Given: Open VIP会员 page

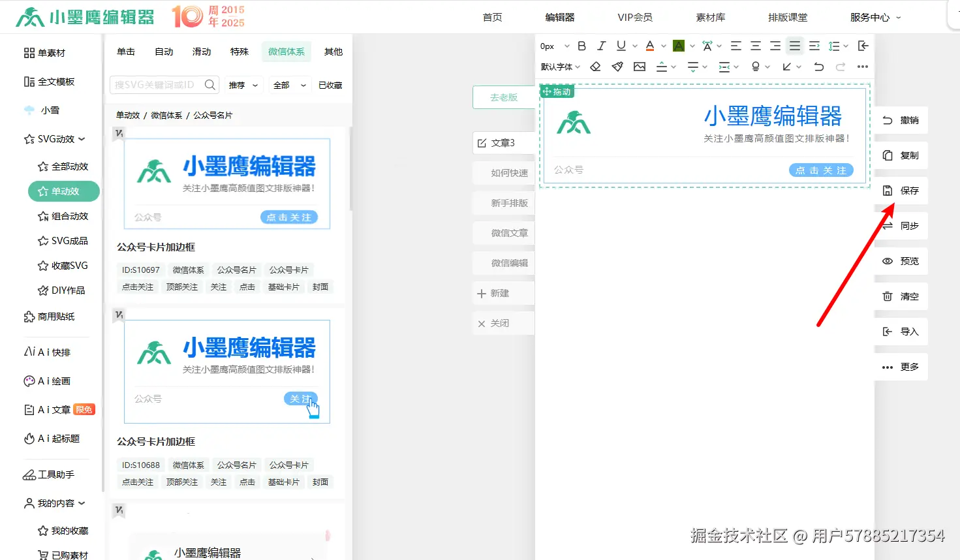Looking at the screenshot, I should coord(635,18).
